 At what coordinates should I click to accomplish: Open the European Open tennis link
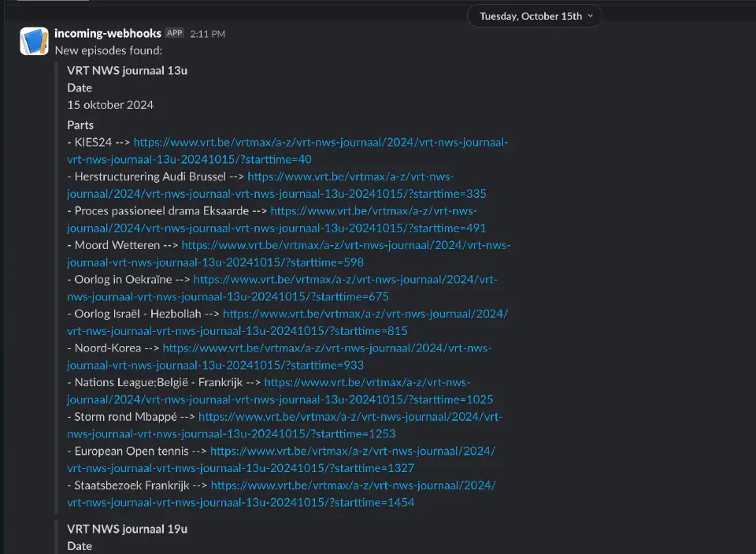(281, 459)
